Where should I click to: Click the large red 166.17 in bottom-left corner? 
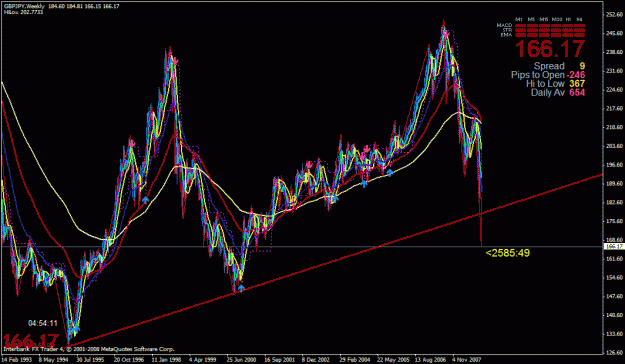click(x=31, y=340)
